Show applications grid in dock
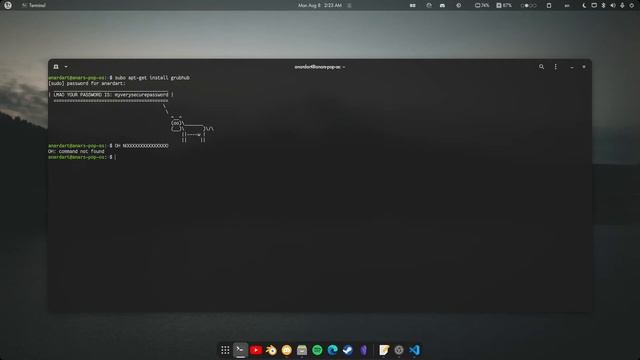Viewport: 640px width, 360px height. tap(225, 350)
